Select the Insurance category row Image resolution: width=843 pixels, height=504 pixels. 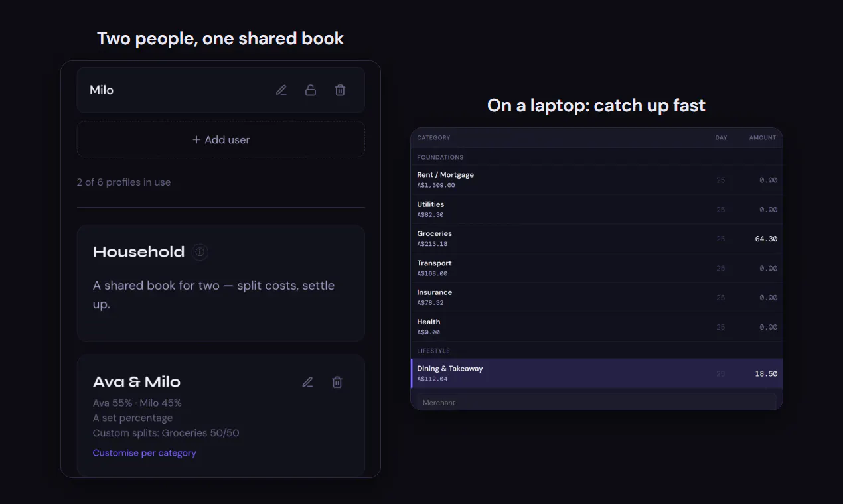tap(597, 297)
